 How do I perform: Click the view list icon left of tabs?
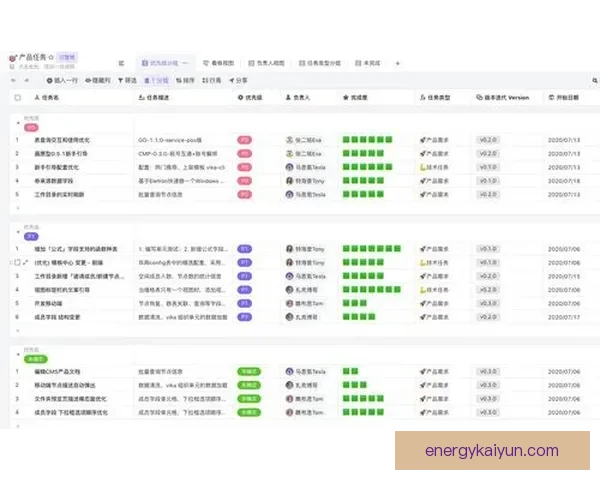121,63
